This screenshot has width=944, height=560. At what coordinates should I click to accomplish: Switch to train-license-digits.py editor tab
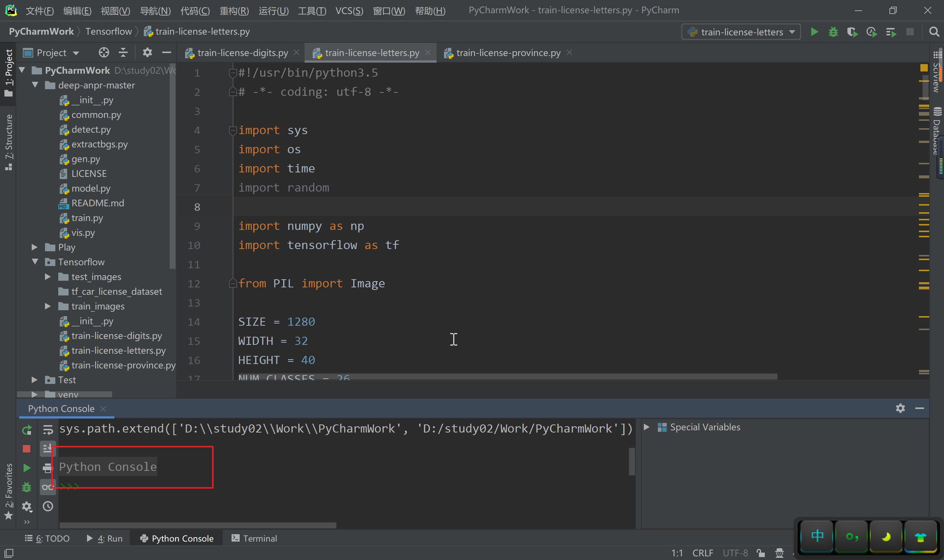[242, 53]
